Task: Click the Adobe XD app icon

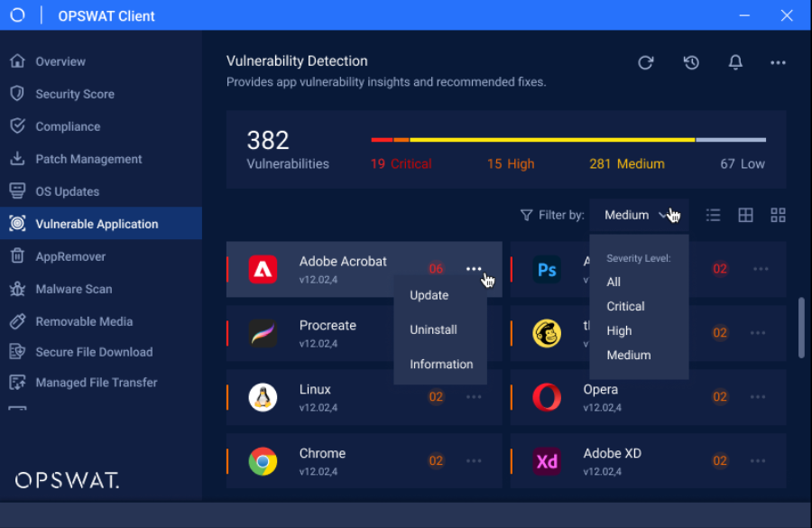Action: tap(547, 461)
